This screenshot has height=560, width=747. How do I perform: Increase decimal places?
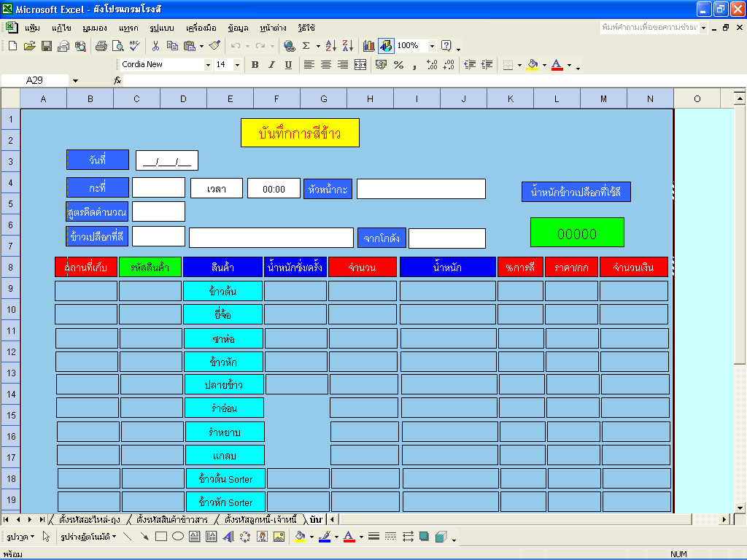(x=432, y=65)
